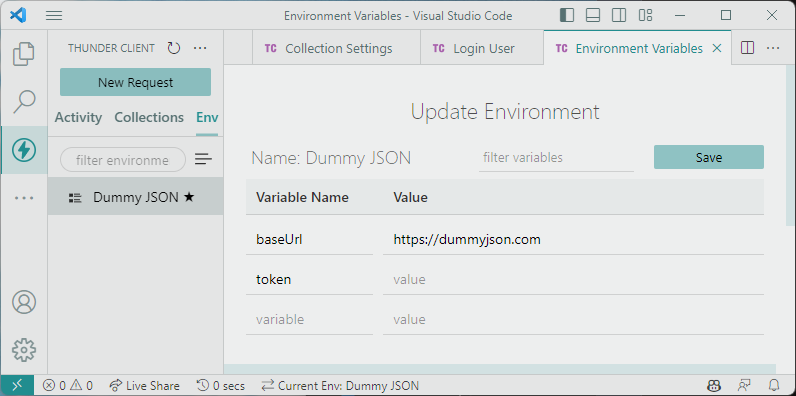Click the Variable Name column header
This screenshot has height=396, width=796.
click(x=302, y=197)
